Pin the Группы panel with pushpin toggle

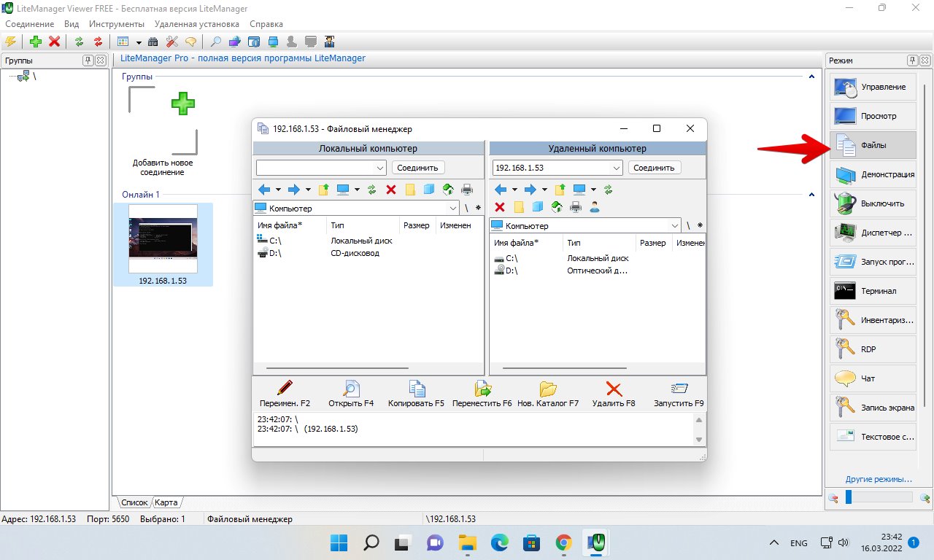(88, 61)
